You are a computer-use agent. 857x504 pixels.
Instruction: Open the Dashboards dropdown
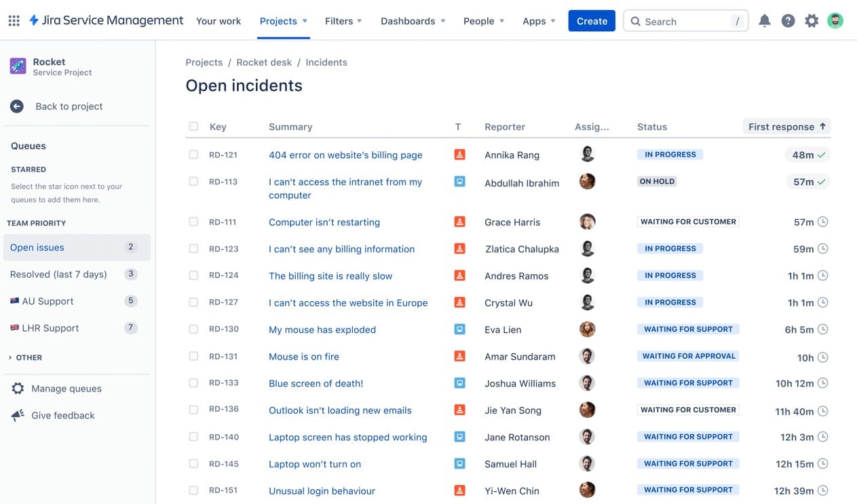pos(413,21)
